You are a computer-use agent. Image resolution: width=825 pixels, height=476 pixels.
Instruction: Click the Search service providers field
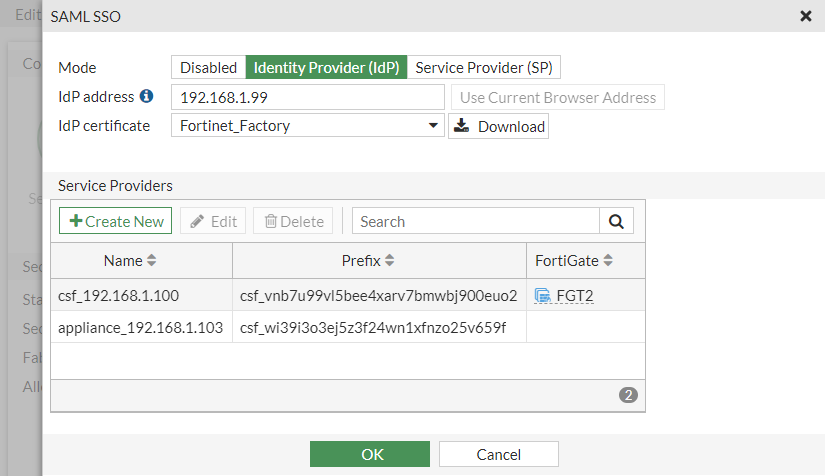[475, 221]
